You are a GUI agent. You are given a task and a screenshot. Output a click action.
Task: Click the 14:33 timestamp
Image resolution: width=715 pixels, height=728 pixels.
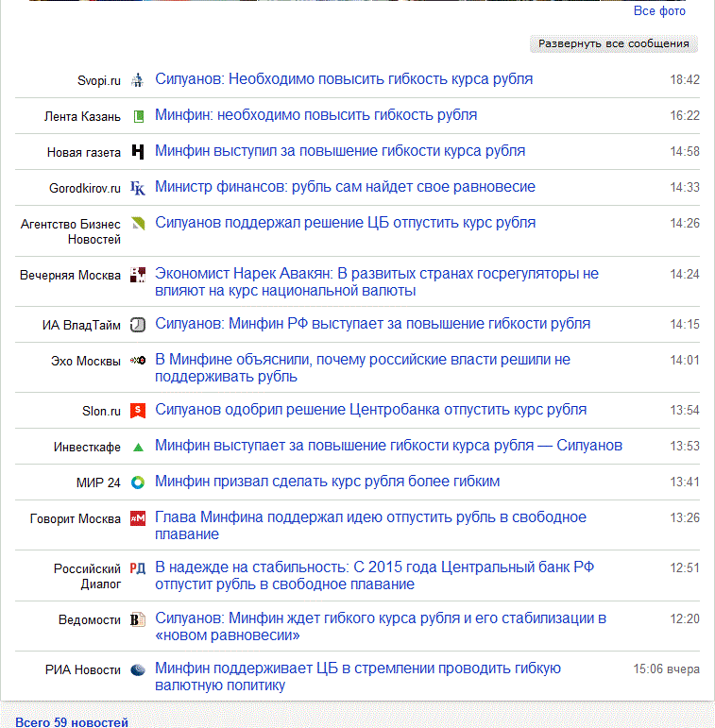point(685,188)
